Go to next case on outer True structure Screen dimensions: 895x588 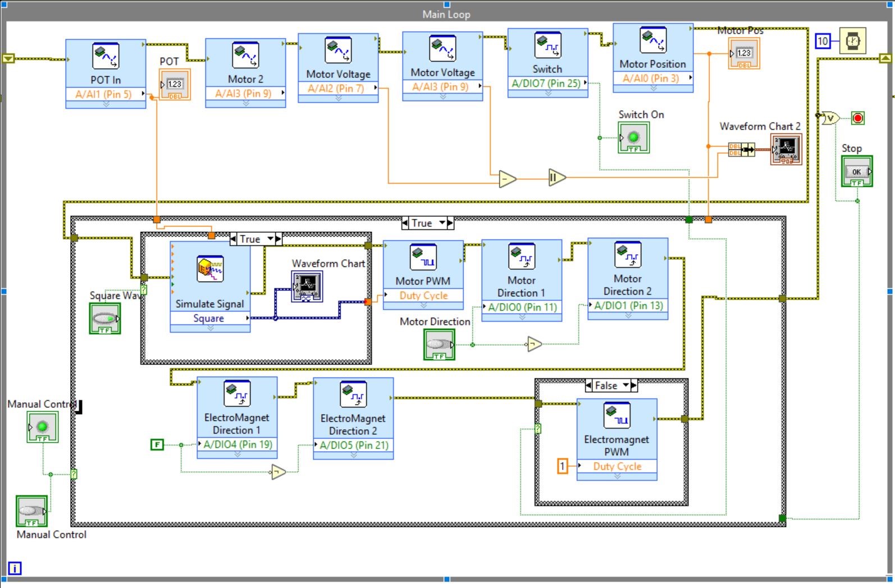[x=450, y=223]
